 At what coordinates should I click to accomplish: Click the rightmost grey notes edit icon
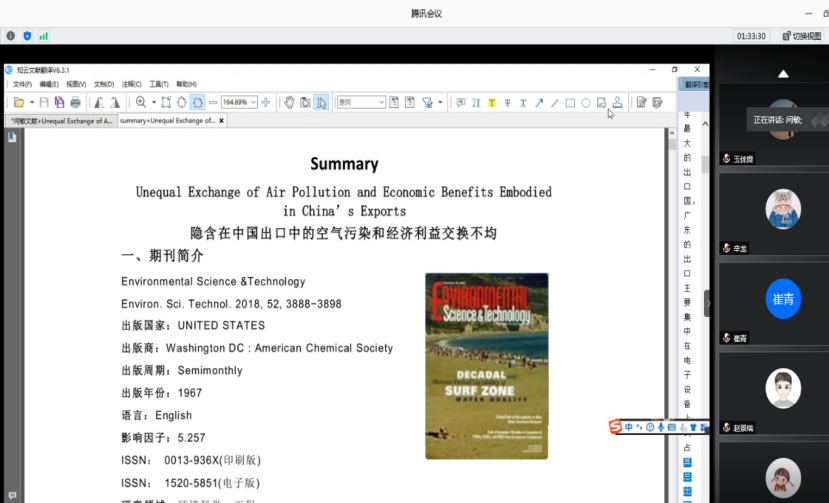tap(657, 102)
